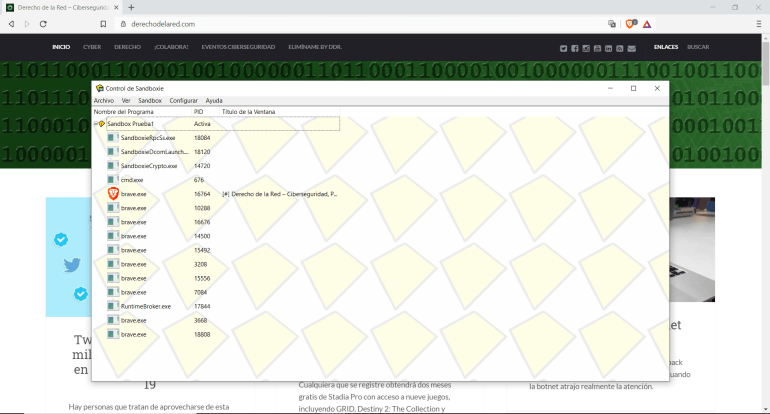
Task: Click the email envelope icon in site header
Action: point(631,48)
